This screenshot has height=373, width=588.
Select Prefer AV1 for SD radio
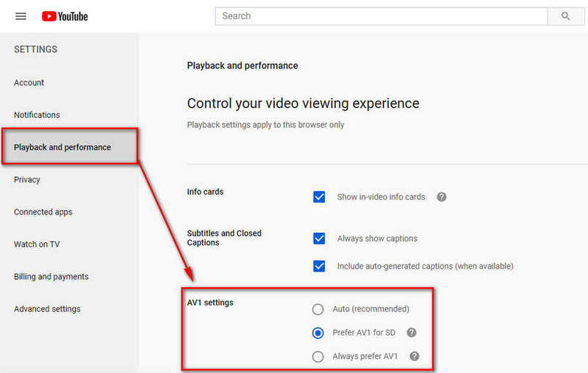318,333
